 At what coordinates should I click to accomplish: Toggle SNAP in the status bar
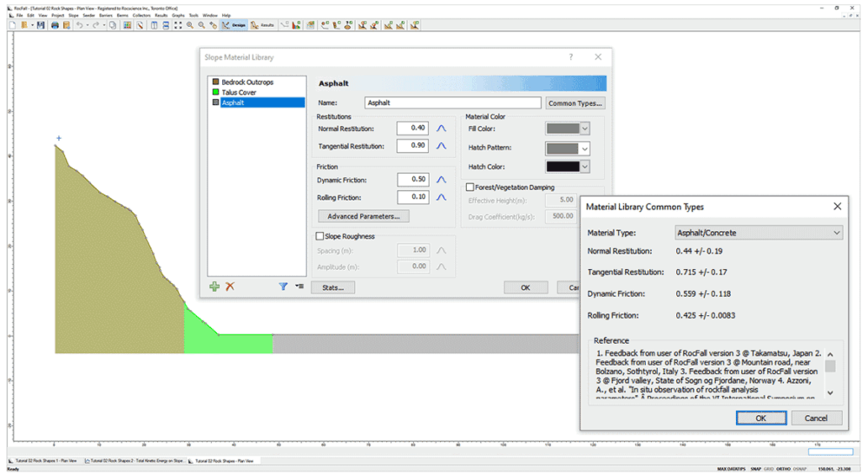pos(758,468)
